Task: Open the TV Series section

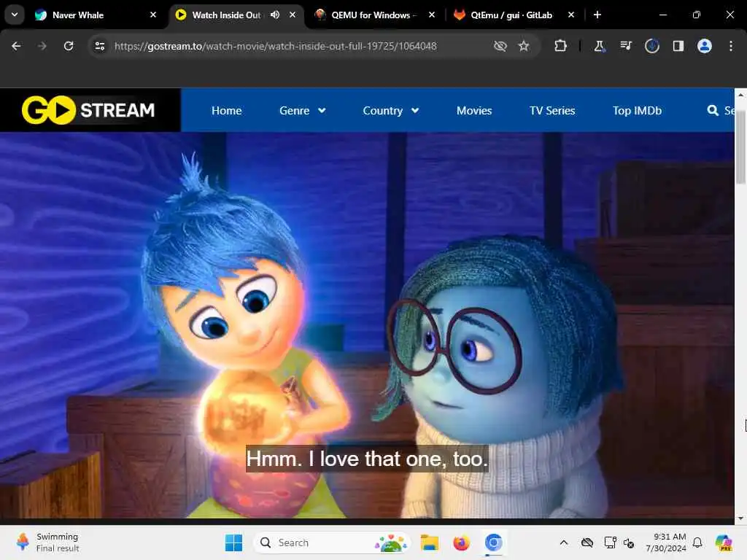Action: [552, 111]
